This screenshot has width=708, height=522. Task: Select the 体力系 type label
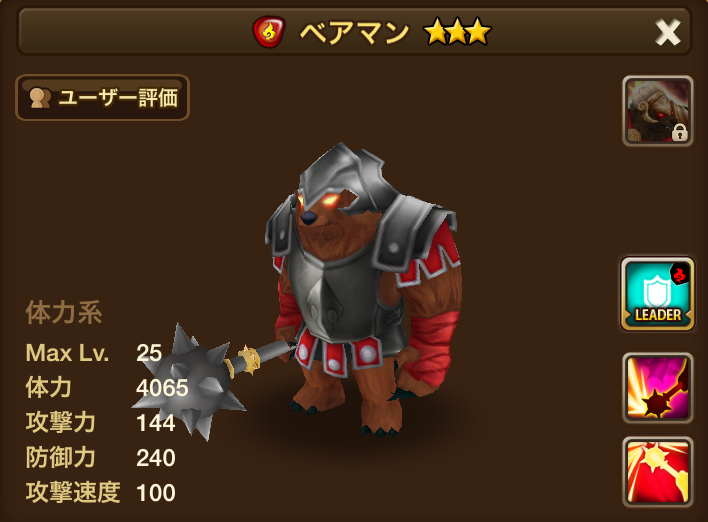(x=64, y=312)
